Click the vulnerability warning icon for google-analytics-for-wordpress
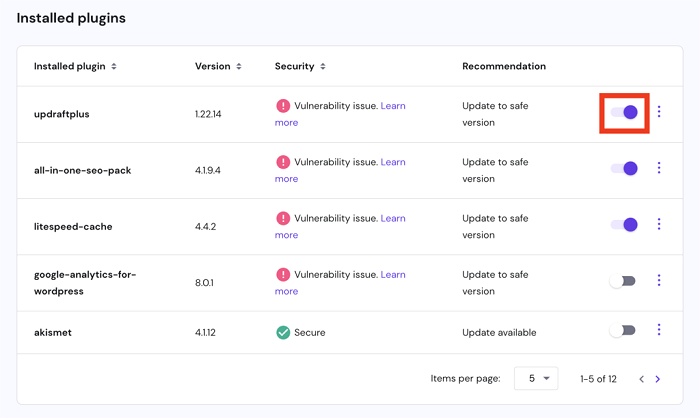The image size is (700, 418). 283,275
